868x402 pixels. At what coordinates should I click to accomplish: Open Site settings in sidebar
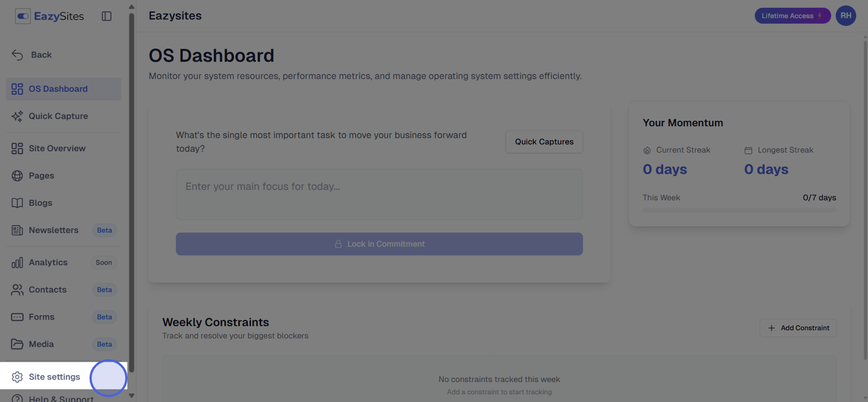[x=54, y=377]
